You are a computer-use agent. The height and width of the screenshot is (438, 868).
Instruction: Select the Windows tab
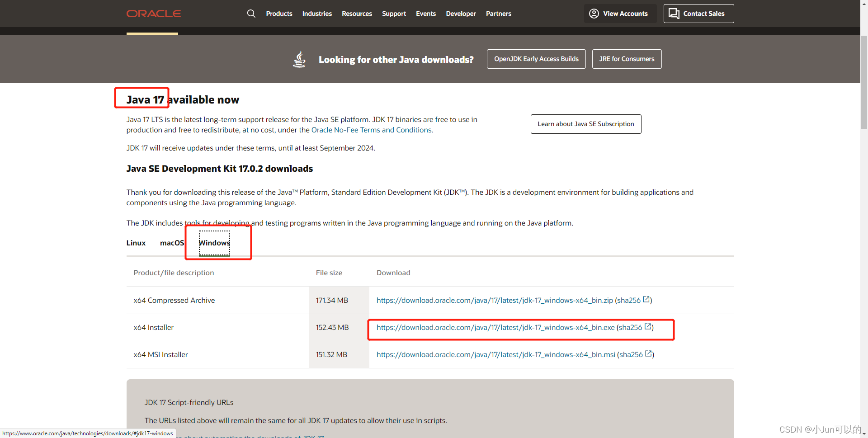215,243
